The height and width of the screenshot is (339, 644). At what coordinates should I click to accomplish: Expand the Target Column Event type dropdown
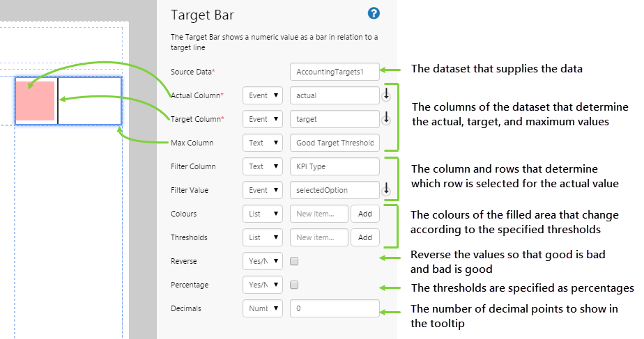263,119
